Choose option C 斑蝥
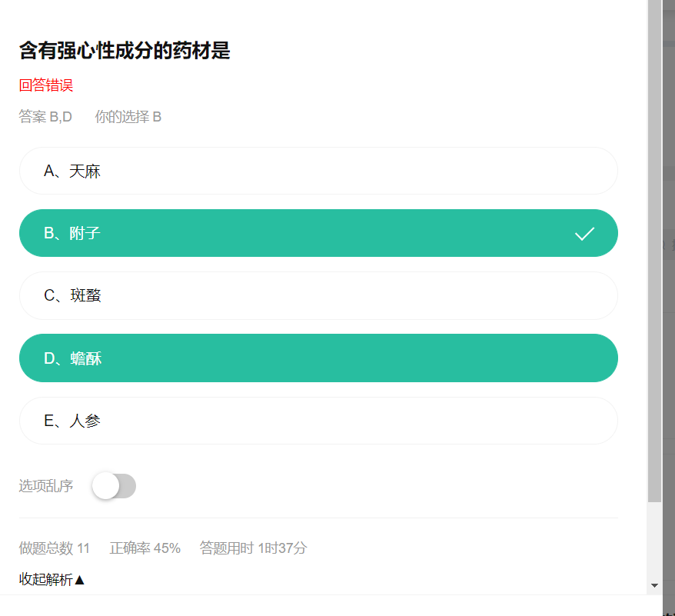This screenshot has height=616, width=675. (318, 295)
